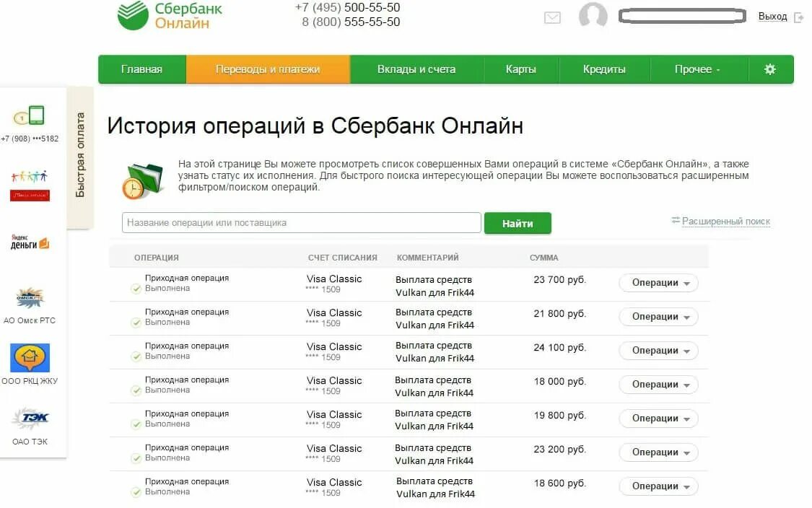Click the Sberbank Online logo
Image resolution: width=812 pixels, height=508 pixels.
click(170, 16)
